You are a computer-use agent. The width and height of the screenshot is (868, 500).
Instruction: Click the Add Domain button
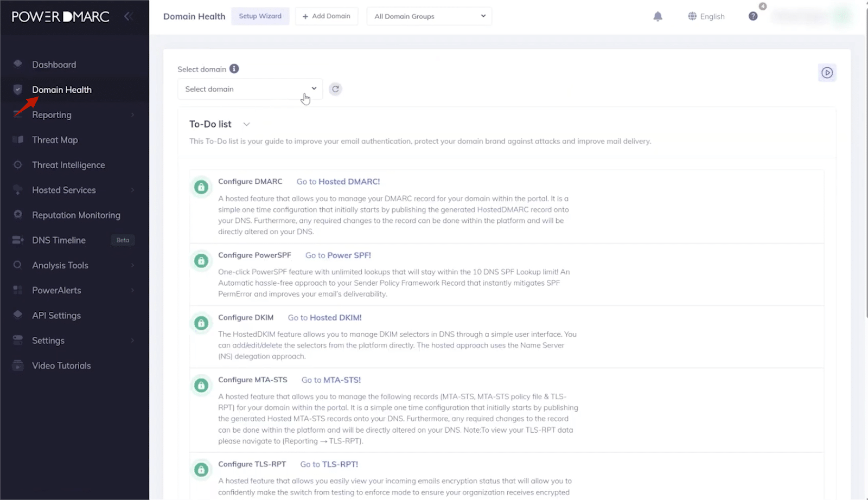pyautogui.click(x=326, y=16)
